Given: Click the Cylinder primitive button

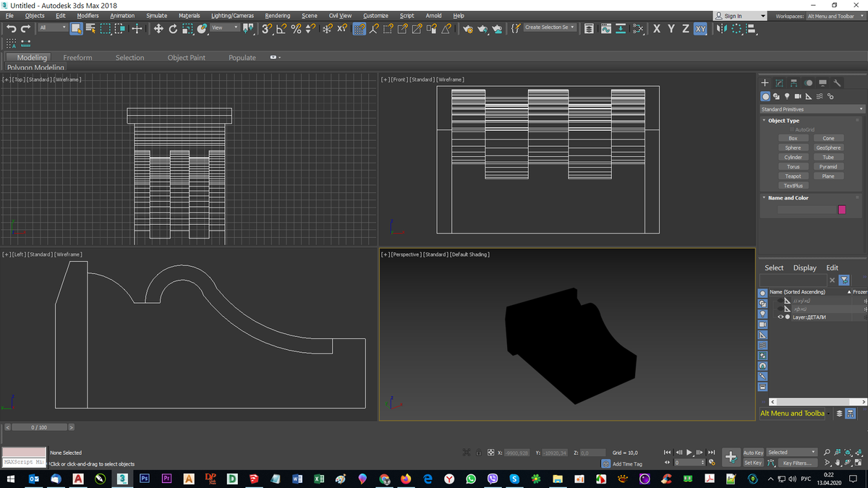Looking at the screenshot, I should [x=793, y=157].
